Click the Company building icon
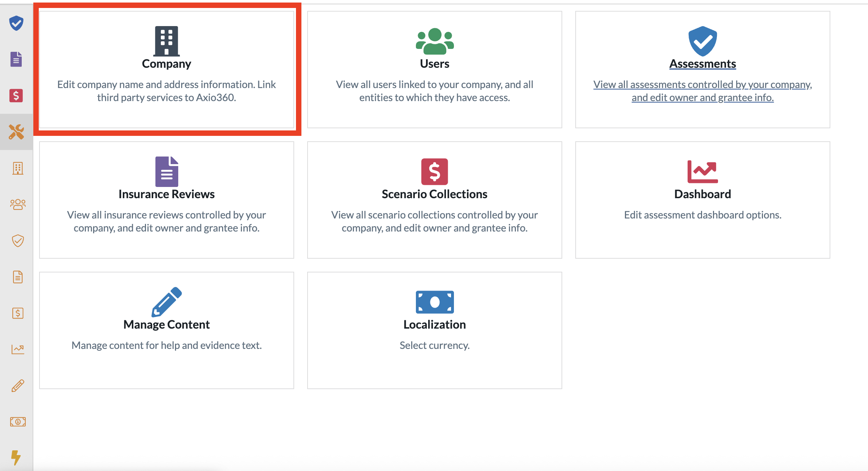This screenshot has width=868, height=471. 167,41
